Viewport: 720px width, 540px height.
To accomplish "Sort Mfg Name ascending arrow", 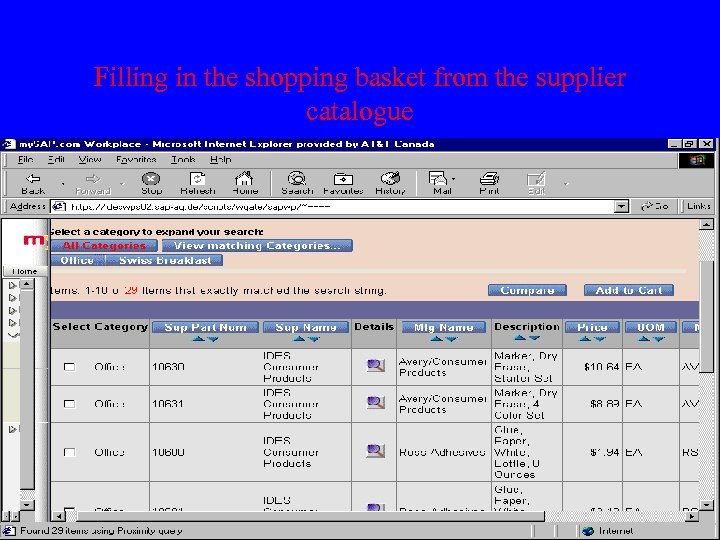I will pyautogui.click(x=436, y=339).
